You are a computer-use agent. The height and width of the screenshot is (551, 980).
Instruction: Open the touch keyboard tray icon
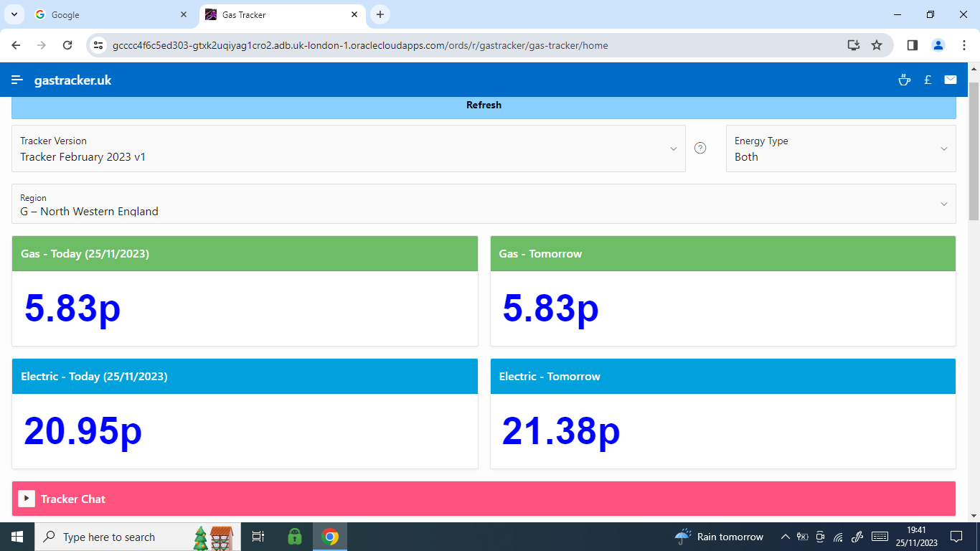880,537
